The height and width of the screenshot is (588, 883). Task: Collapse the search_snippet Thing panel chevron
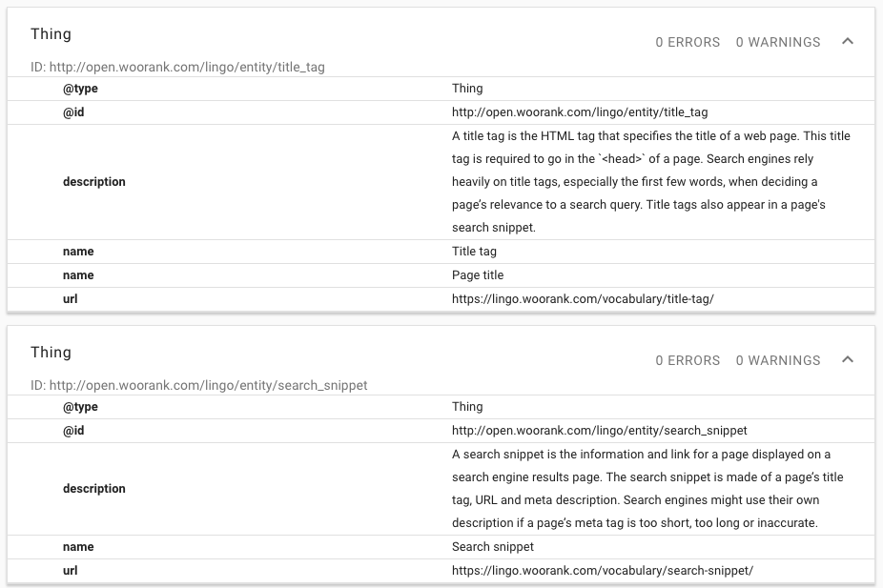click(848, 360)
